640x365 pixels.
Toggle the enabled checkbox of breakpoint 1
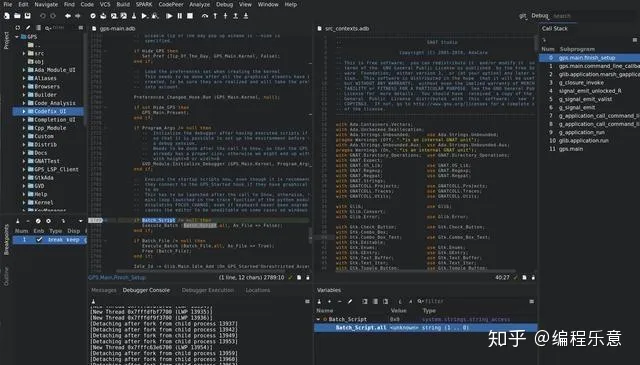(39, 240)
